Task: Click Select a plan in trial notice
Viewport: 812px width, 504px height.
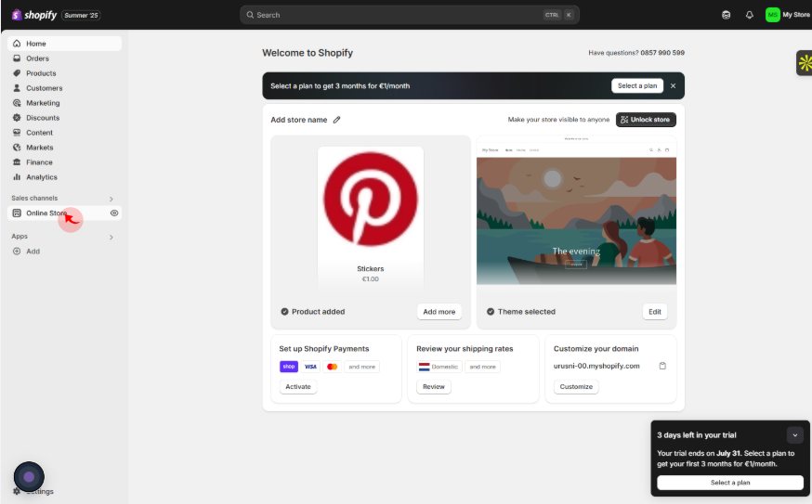Action: coord(729,483)
